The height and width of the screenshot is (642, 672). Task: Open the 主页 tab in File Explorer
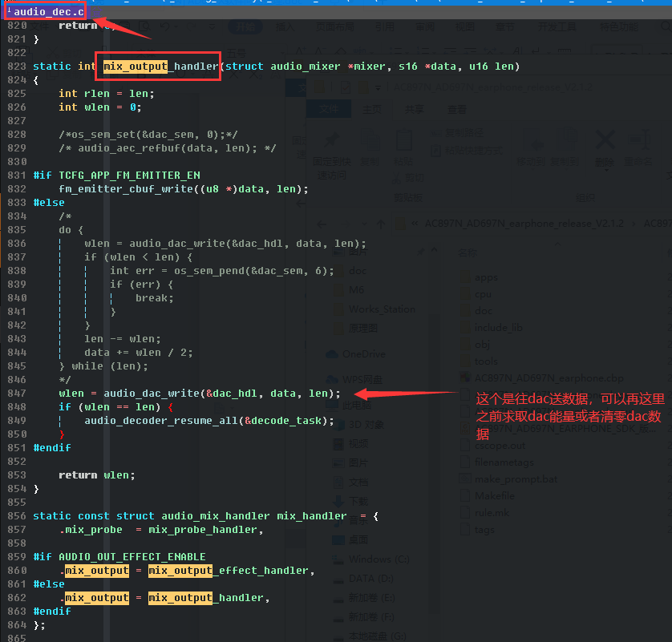pos(371,109)
